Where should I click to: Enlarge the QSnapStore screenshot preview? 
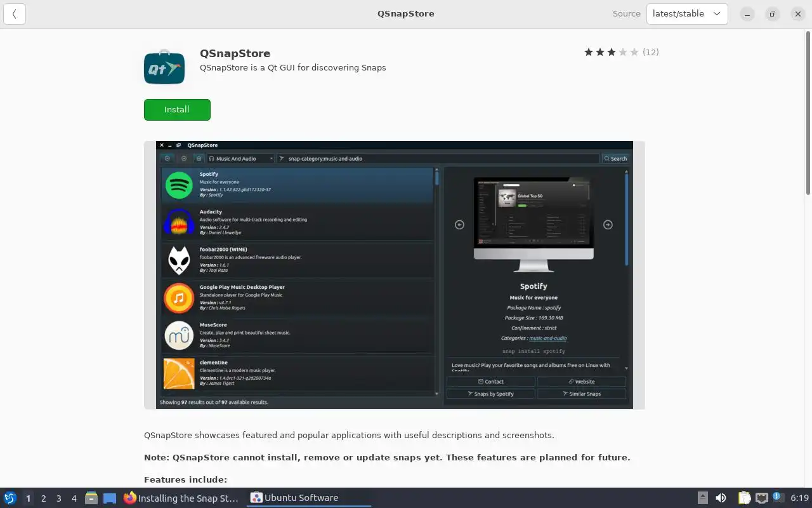(395, 275)
